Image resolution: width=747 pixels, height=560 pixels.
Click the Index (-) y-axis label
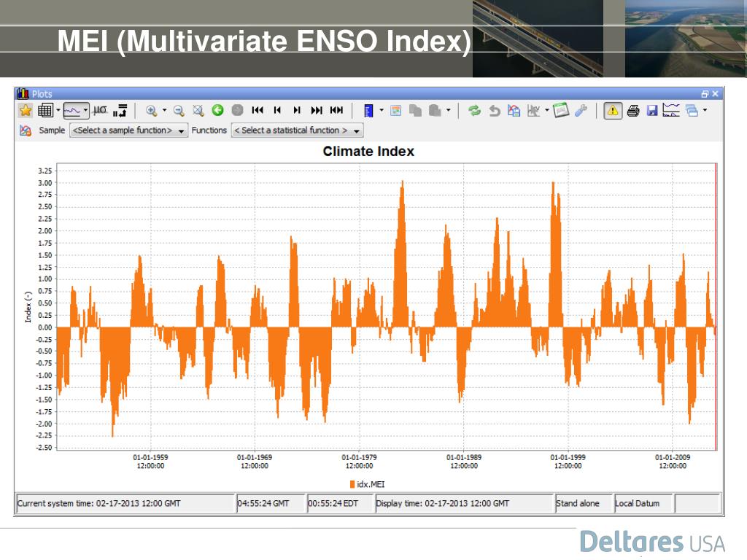coord(28,307)
